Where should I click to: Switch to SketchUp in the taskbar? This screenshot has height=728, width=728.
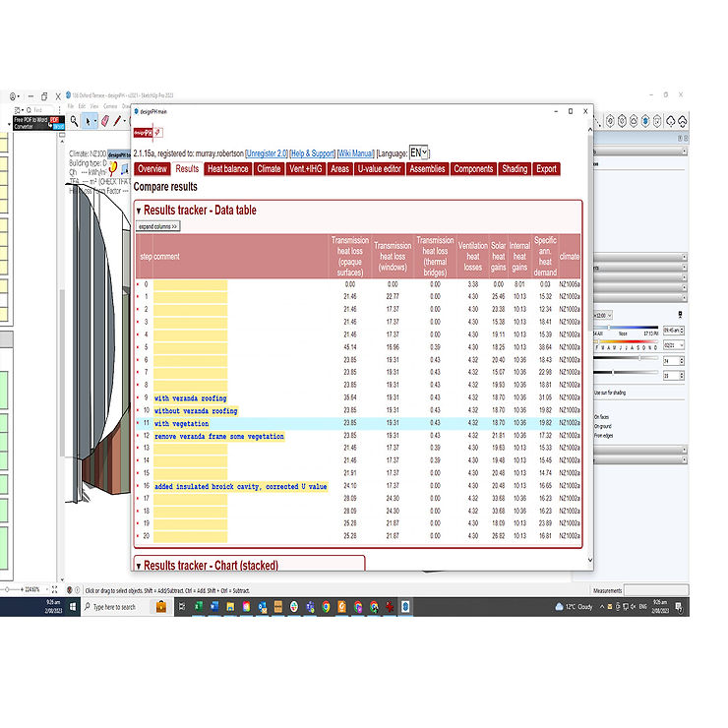[405, 606]
